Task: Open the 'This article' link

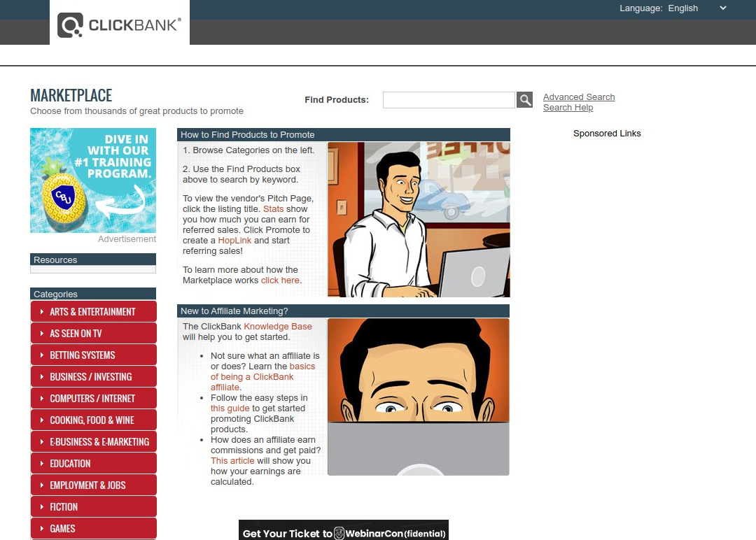Action: (x=232, y=461)
